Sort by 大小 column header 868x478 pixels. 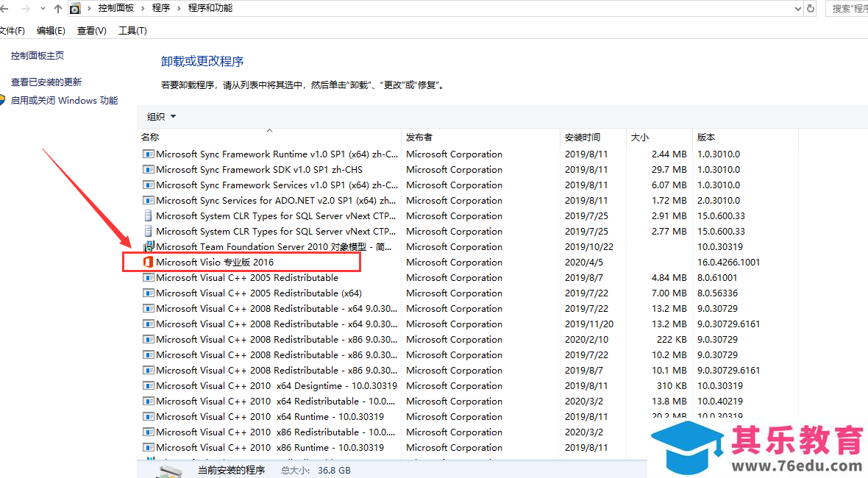click(639, 138)
